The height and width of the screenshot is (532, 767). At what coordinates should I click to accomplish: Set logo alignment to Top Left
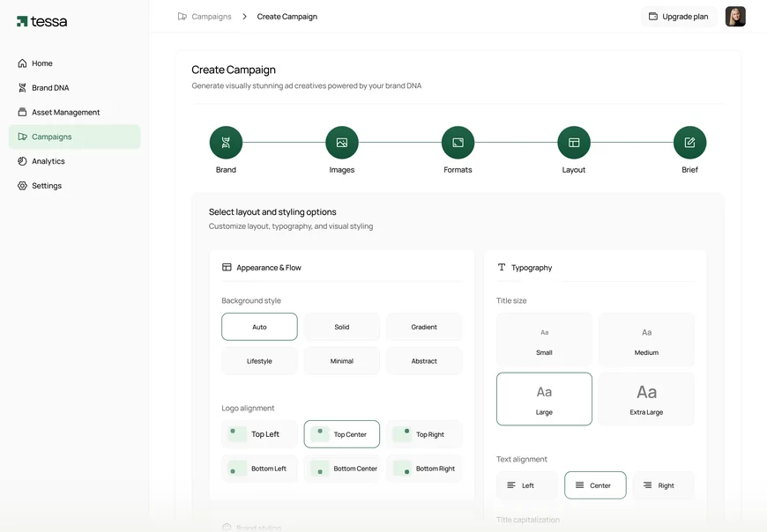click(x=259, y=434)
